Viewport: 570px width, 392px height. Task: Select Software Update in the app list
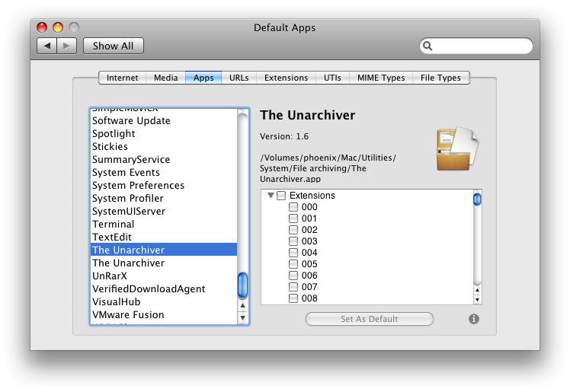[x=164, y=120]
